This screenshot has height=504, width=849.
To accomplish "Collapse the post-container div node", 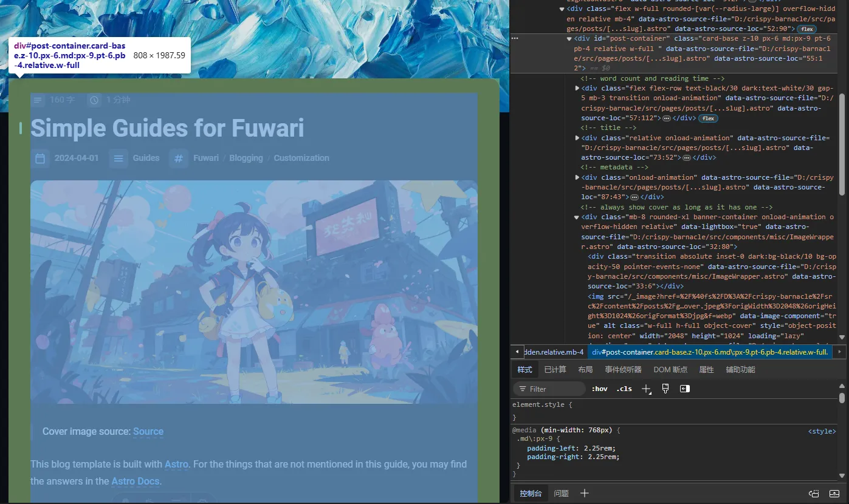I will pos(570,39).
